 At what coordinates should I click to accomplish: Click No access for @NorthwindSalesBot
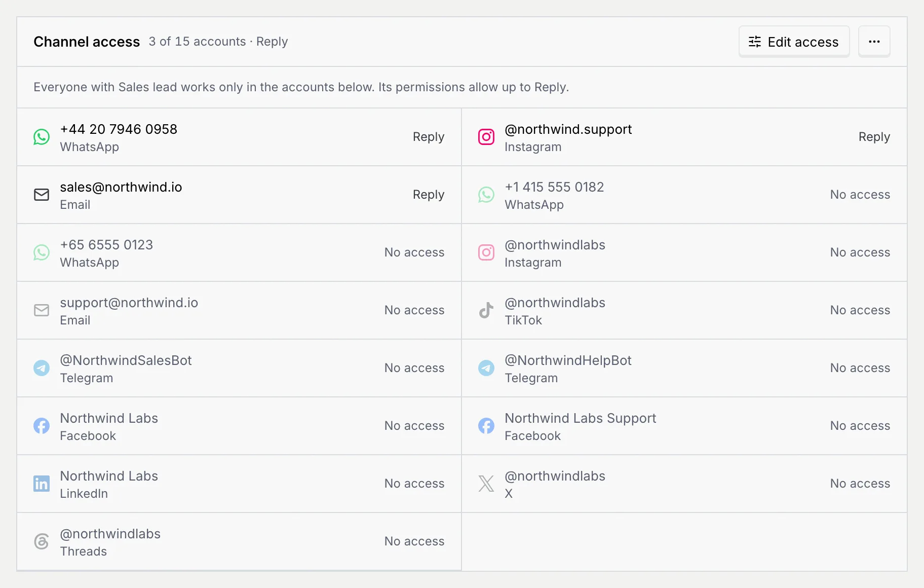tap(414, 368)
